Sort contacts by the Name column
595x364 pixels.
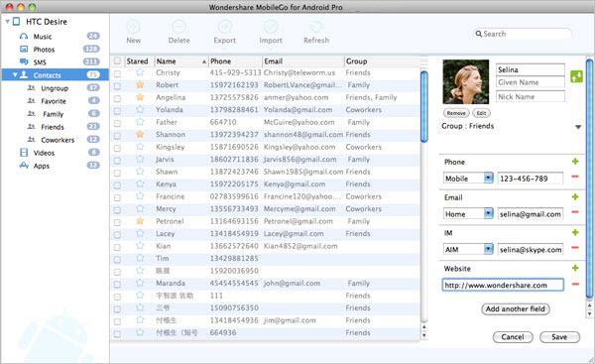(x=181, y=61)
